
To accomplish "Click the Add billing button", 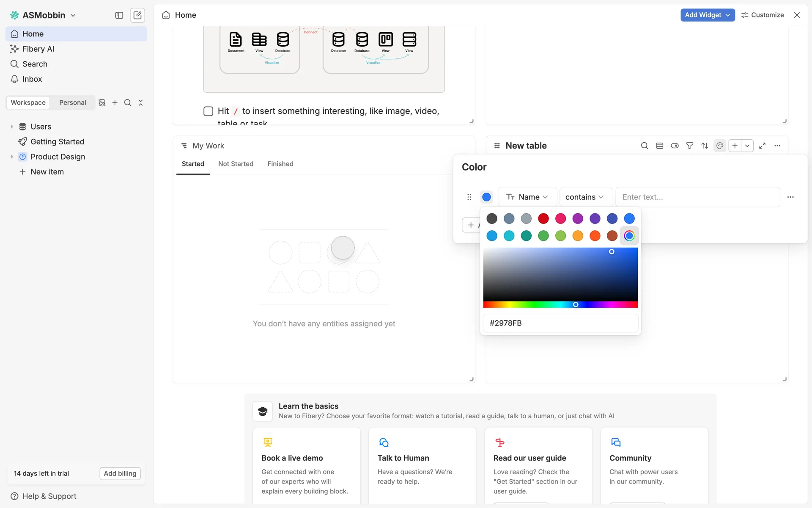I will pos(120,473).
